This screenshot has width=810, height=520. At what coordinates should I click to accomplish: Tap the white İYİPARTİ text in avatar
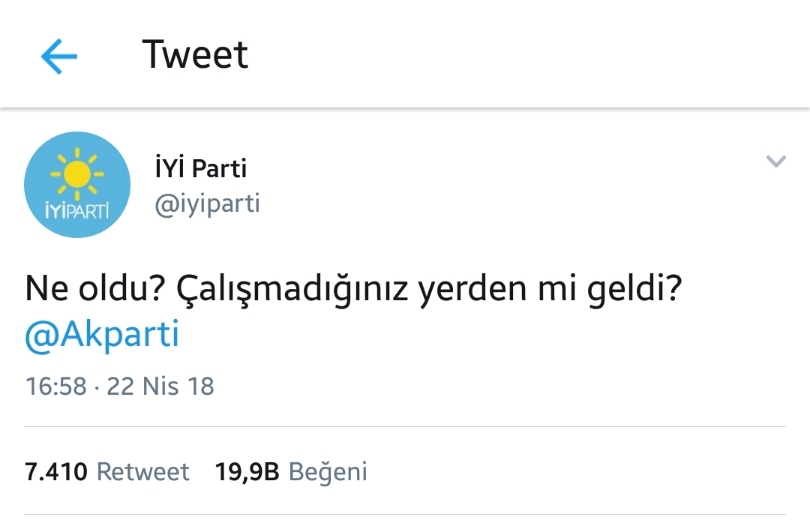click(77, 211)
